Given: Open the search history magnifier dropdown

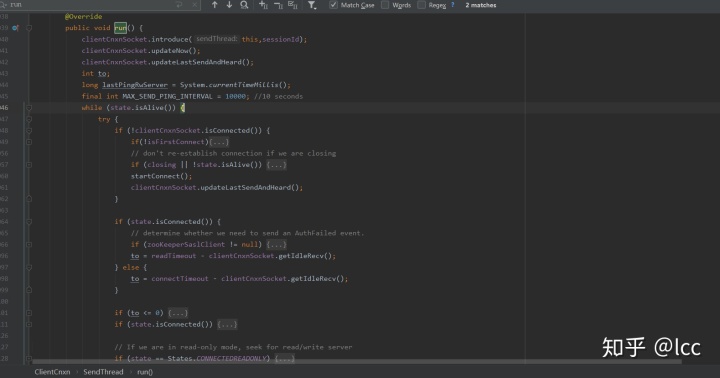Looking at the screenshot, I should 4,5.
